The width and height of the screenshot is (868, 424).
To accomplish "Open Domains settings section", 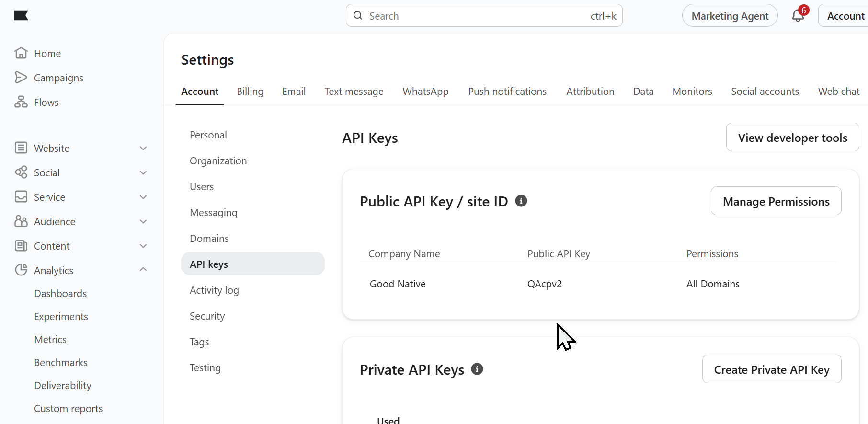I will click(x=209, y=239).
